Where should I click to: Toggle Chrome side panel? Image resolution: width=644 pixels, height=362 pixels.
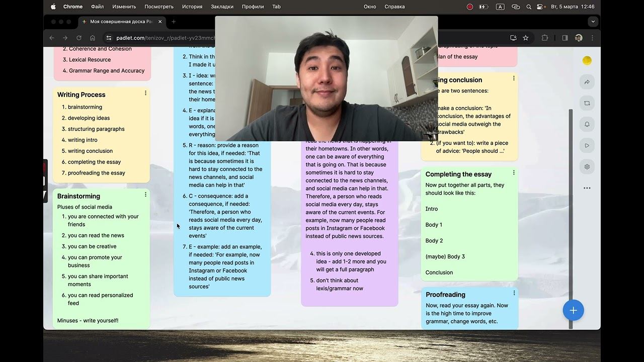[565, 38]
